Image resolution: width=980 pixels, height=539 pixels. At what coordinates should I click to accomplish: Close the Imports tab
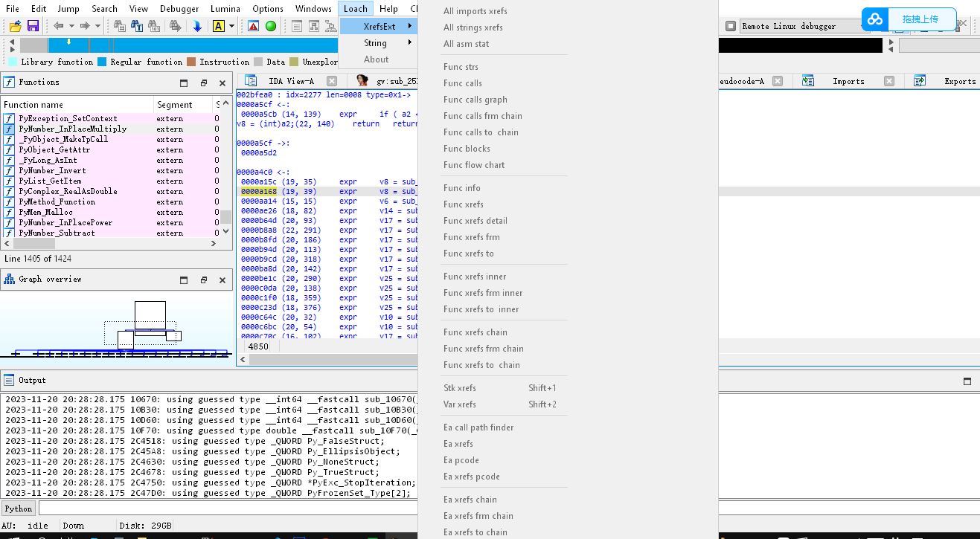click(x=888, y=81)
